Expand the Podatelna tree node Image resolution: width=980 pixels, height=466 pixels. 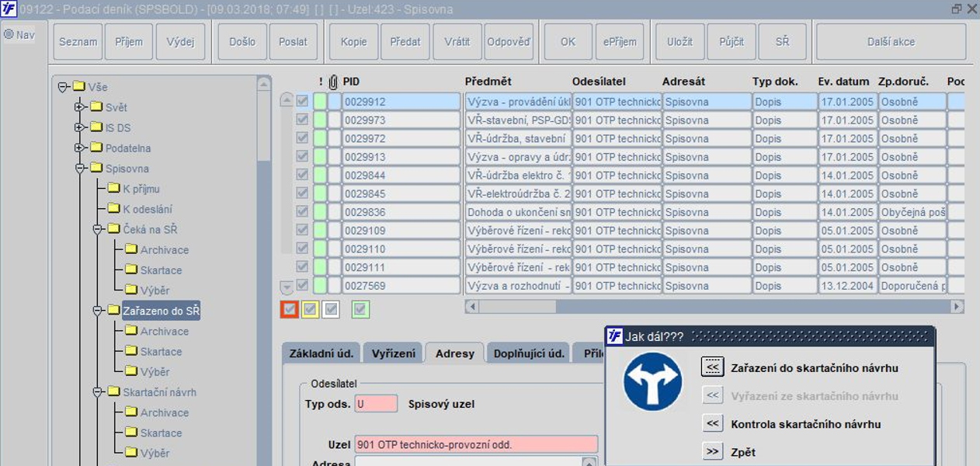pos(80,148)
